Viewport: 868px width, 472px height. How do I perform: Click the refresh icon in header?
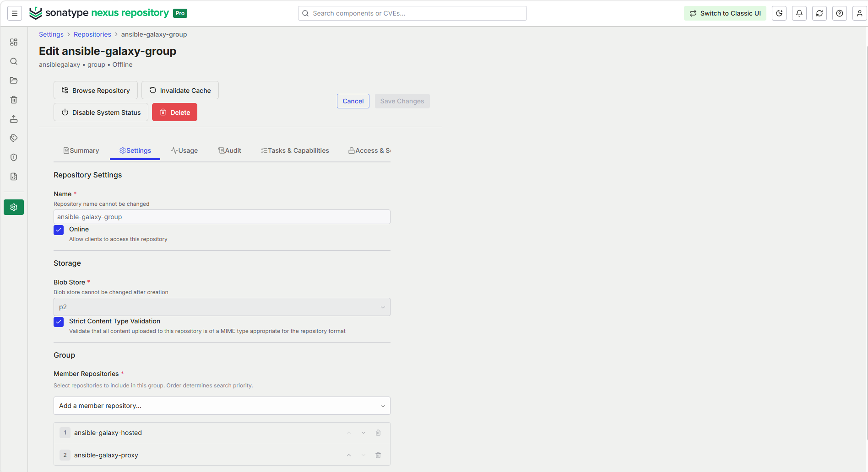coord(819,13)
